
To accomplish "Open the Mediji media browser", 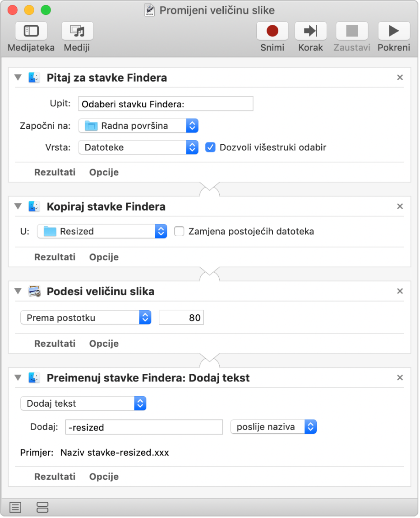I will point(77,32).
